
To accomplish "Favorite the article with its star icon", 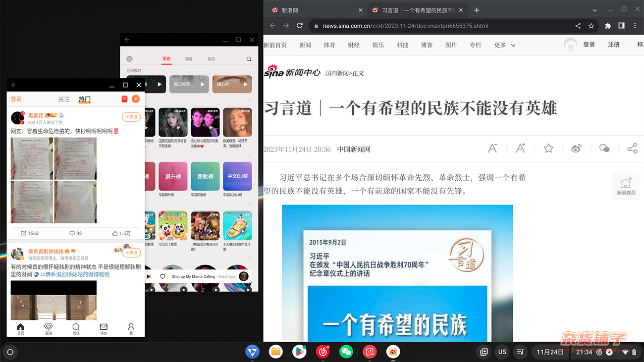I will point(548,148).
